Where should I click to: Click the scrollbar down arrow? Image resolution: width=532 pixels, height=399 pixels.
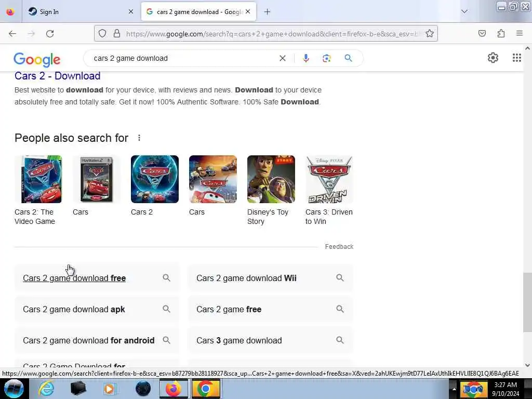(x=527, y=365)
